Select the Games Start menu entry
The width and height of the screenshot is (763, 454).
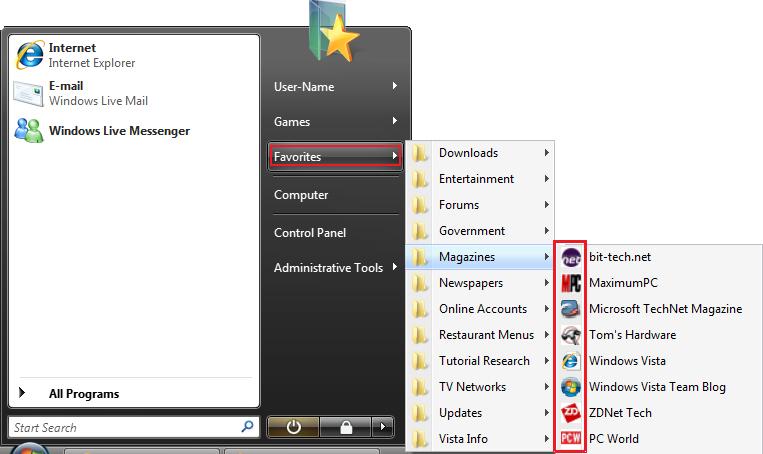coord(335,121)
